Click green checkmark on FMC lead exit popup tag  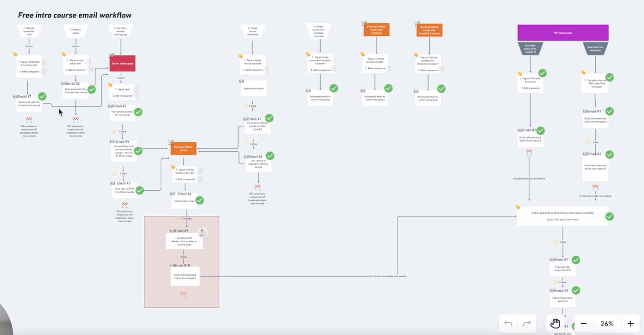click(x=543, y=73)
